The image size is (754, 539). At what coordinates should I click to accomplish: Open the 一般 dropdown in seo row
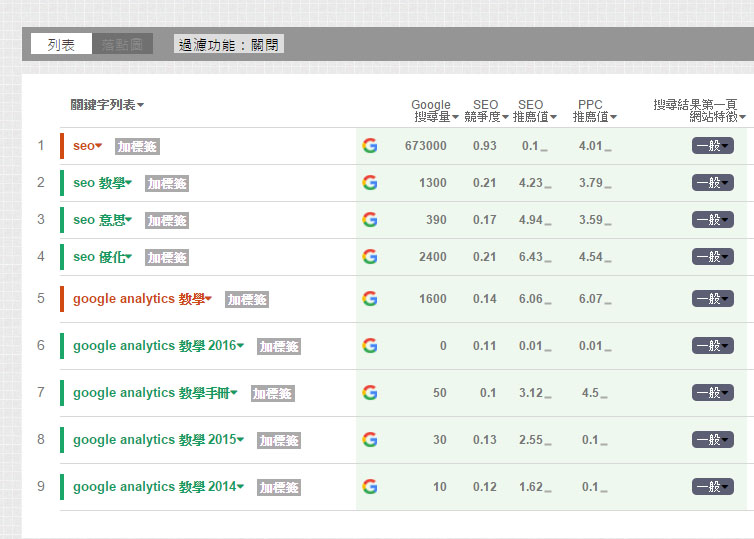713,146
